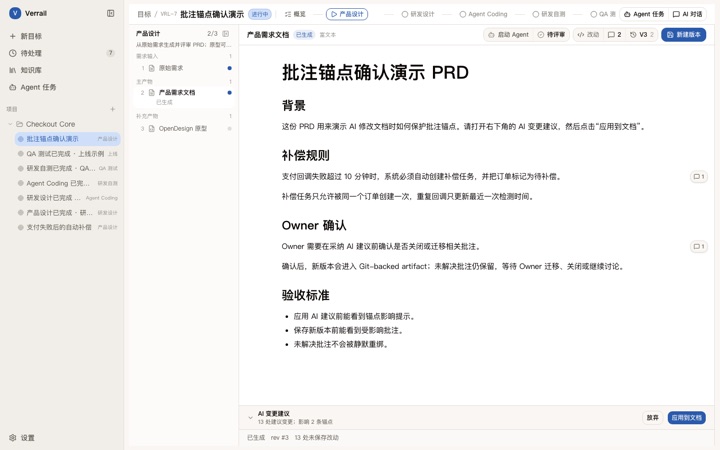Image resolution: width=720 pixels, height=450 pixels.
Task: Click the 验收标准 heading
Action: click(305, 295)
